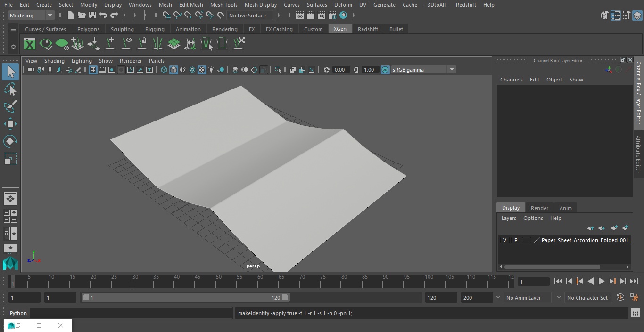Toggle use all lights bulb button

(x=211, y=70)
